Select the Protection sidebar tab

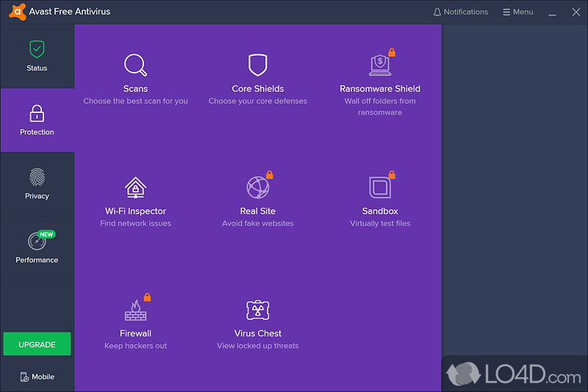coord(37,120)
